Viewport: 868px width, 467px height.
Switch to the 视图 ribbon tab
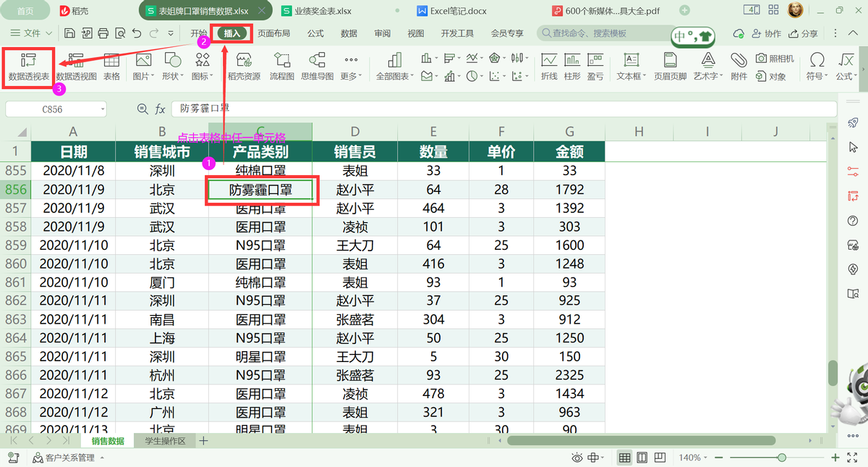(416, 33)
